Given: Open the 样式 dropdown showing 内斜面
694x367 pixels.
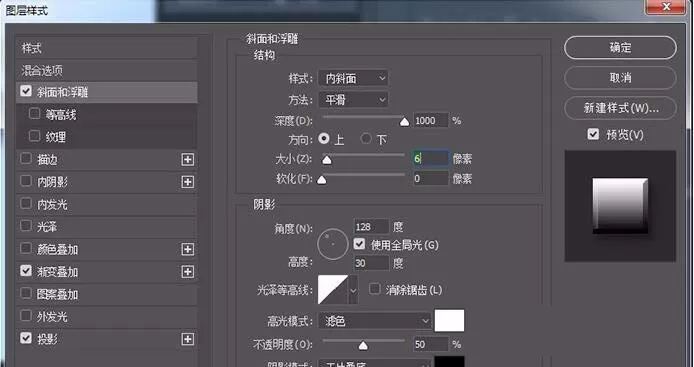Looking at the screenshot, I should [353, 79].
